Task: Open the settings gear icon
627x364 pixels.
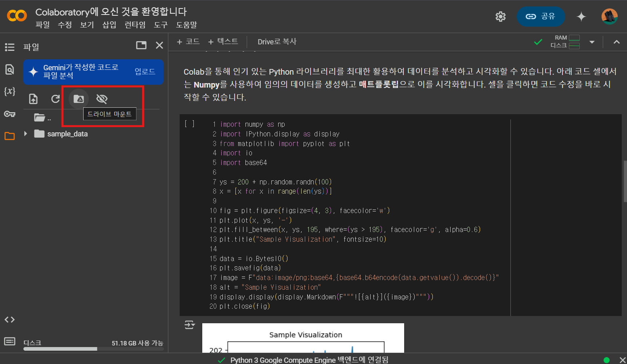Action: coord(501,17)
